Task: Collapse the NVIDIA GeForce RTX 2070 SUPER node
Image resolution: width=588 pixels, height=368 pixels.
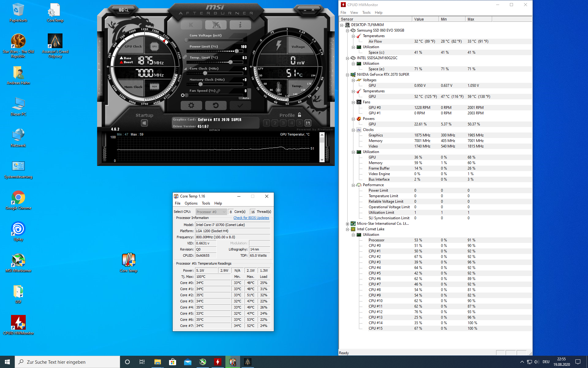Action: [348, 75]
